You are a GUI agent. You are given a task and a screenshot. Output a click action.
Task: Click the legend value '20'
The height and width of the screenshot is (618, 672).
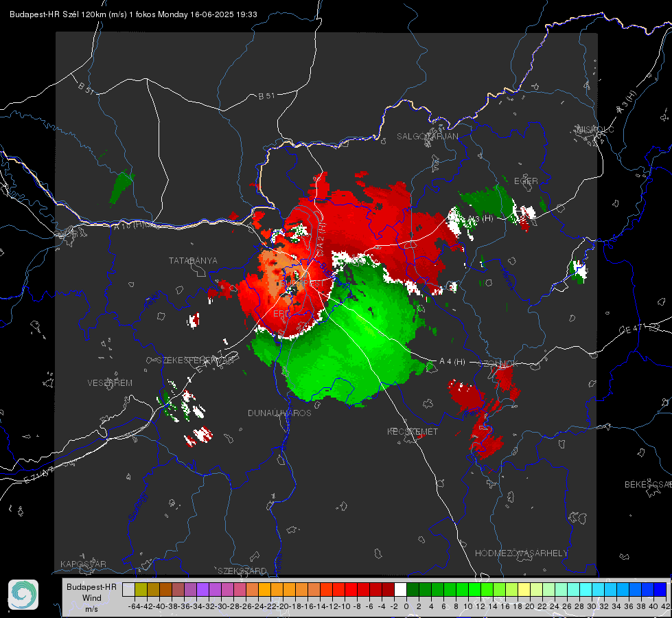530,606
